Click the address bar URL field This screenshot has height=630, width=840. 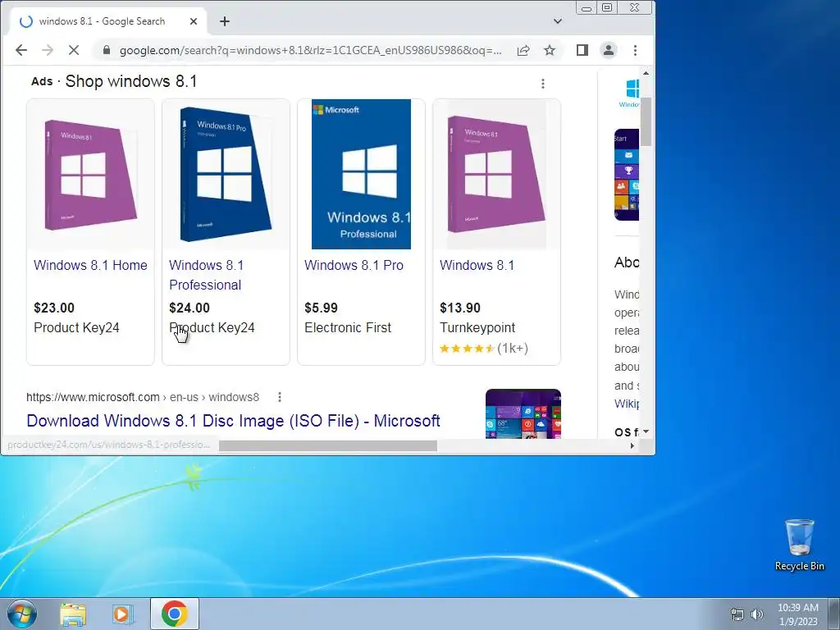pyautogui.click(x=311, y=50)
